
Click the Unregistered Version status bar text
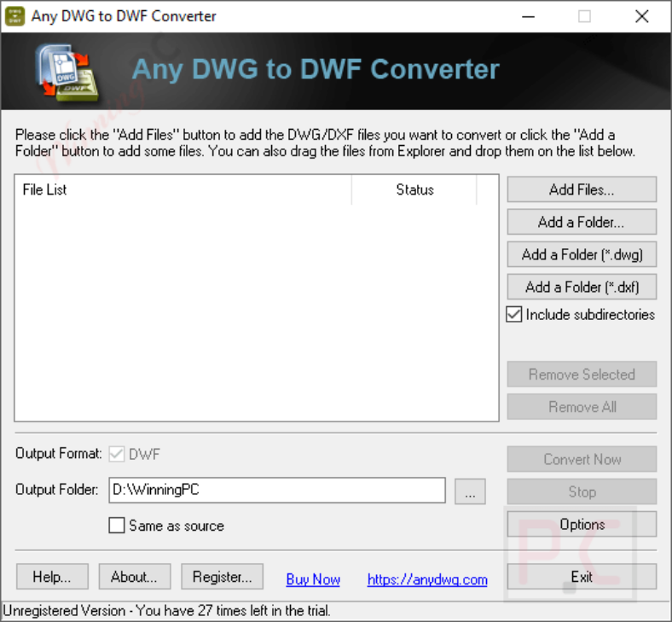[166, 610]
